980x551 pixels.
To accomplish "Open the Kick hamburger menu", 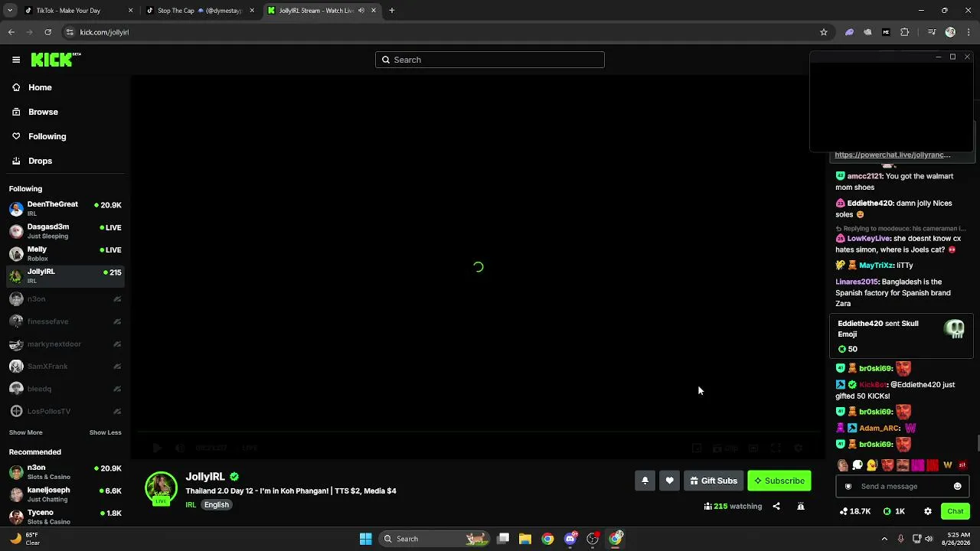I will pos(16,60).
